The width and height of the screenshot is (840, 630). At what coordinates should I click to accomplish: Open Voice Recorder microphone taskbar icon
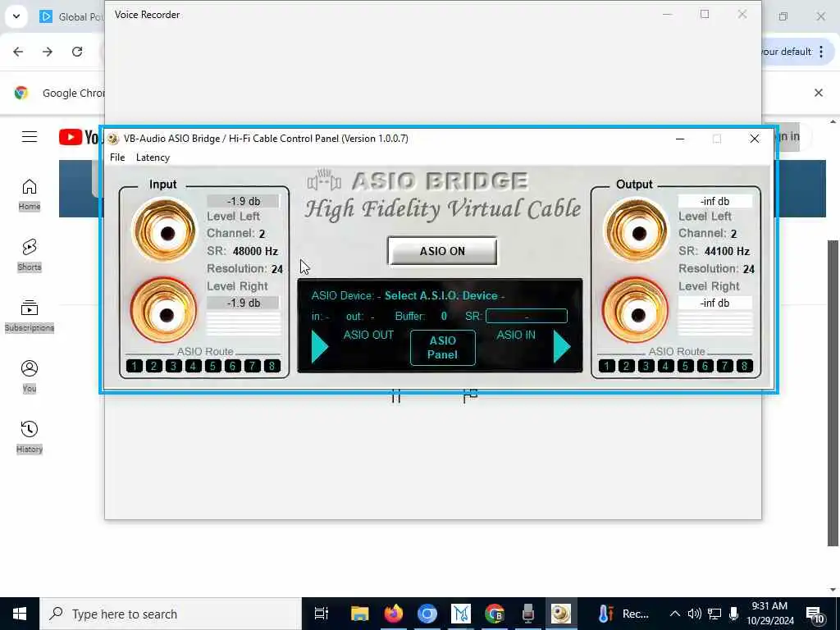coord(527,614)
